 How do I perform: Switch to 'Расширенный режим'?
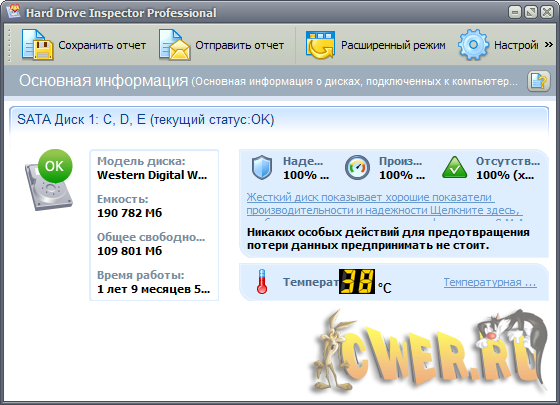point(393,45)
